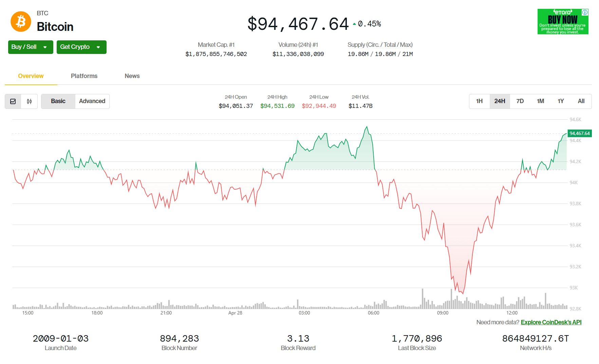The image size is (599, 364).
Task: Open the Platforms tab
Action: click(84, 76)
